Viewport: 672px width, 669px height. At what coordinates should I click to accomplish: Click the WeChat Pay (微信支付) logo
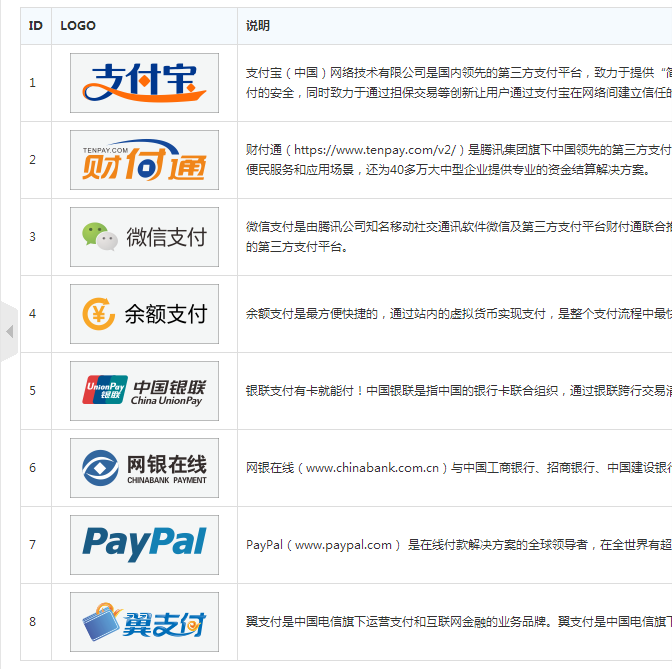[x=144, y=237]
